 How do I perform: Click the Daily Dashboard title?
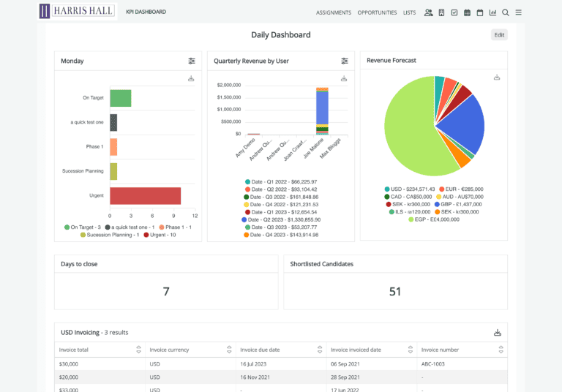pyautogui.click(x=281, y=35)
